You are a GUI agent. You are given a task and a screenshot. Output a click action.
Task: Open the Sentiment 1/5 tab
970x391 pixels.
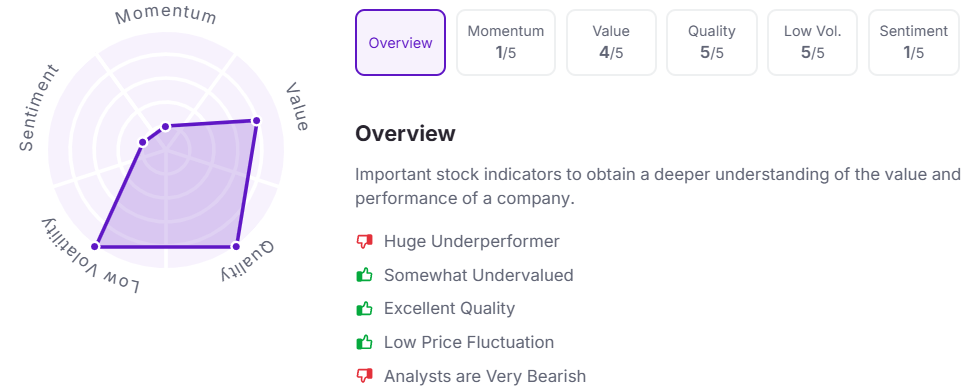coord(914,43)
